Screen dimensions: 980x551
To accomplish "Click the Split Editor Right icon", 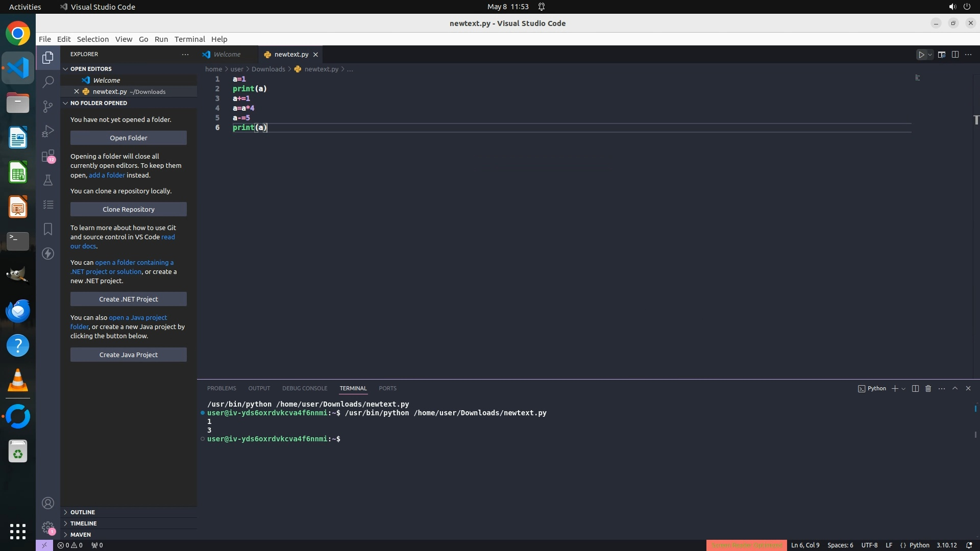I will click(x=955, y=55).
